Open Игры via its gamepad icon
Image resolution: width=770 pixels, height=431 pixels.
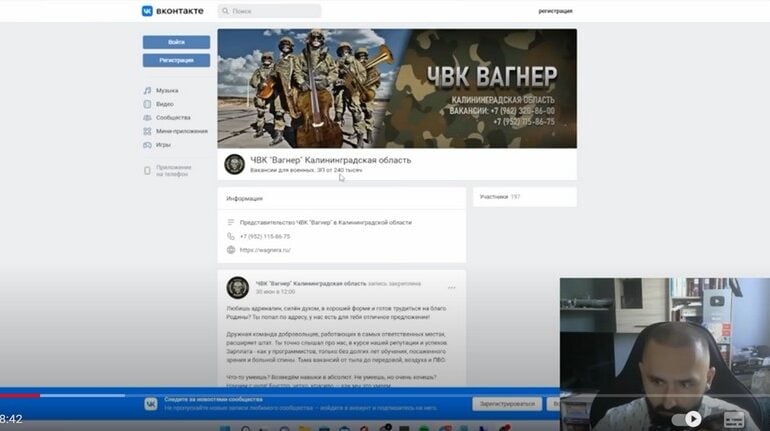coord(147,145)
